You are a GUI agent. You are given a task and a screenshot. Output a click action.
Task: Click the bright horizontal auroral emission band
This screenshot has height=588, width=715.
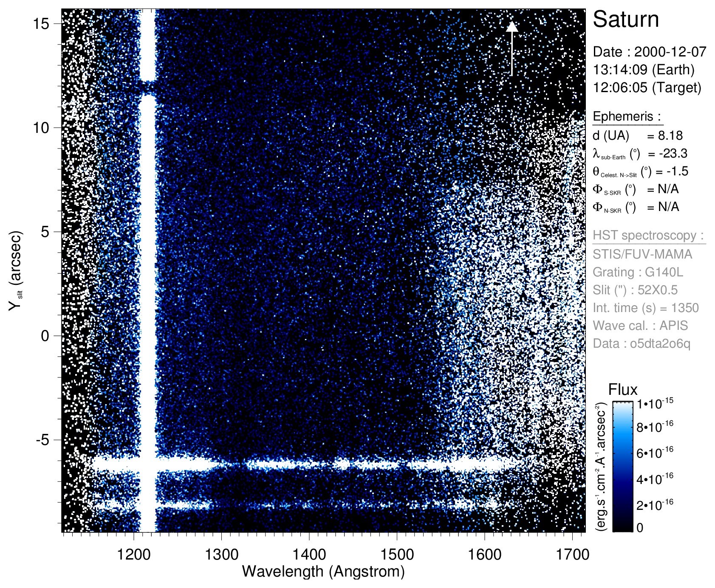(x=297, y=464)
